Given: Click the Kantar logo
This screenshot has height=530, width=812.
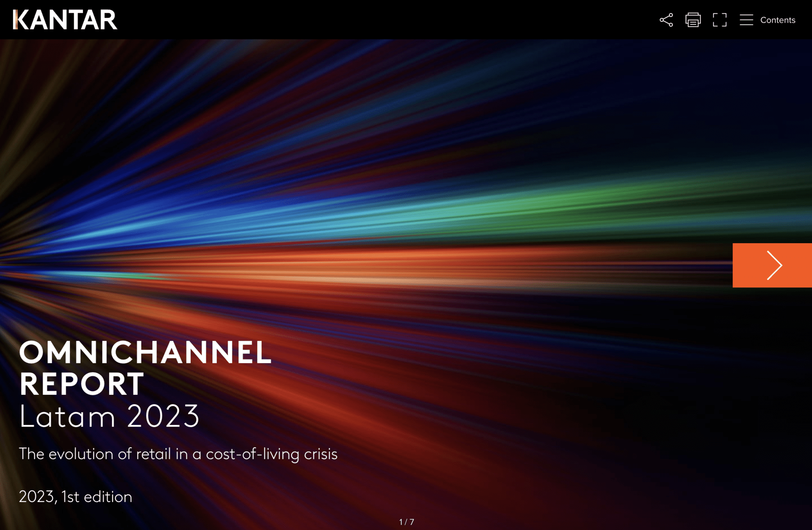Looking at the screenshot, I should pyautogui.click(x=65, y=19).
